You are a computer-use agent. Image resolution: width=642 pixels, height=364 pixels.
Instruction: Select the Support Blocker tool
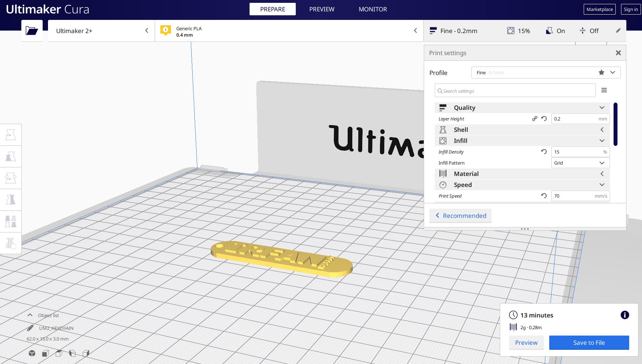11,243
